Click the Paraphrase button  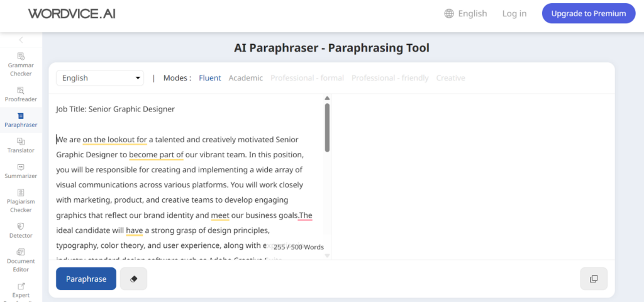pos(86,279)
